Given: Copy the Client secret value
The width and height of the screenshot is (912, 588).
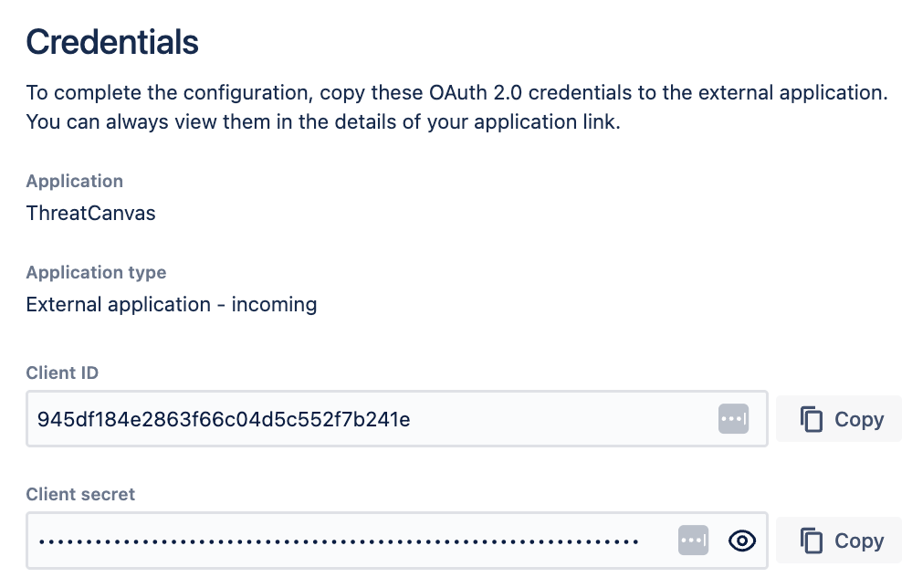Looking at the screenshot, I should click(839, 541).
